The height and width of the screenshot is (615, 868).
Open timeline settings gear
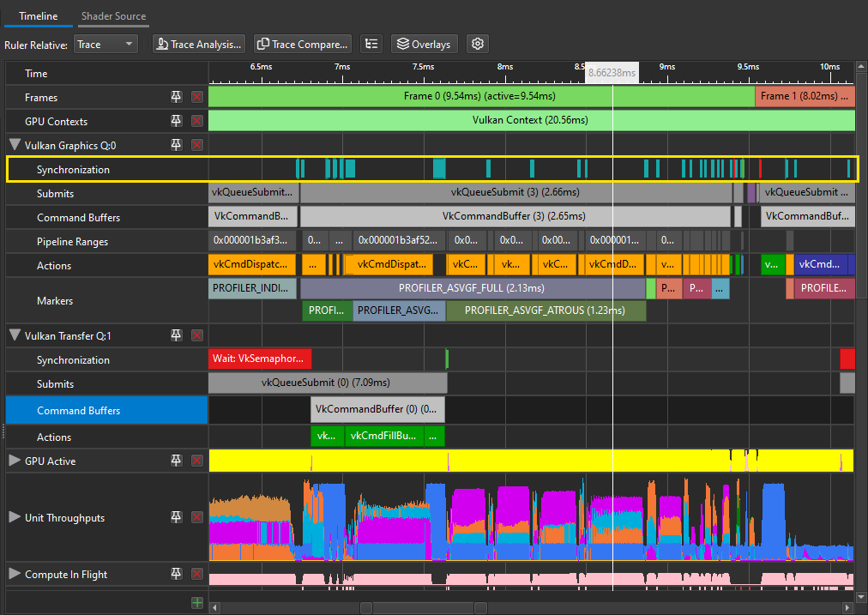[479, 44]
